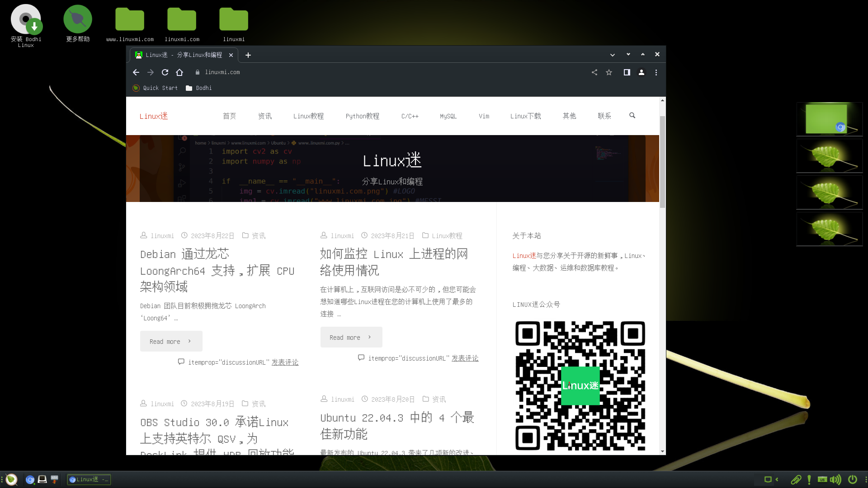Viewport: 868px width, 488px height.
Task: Expand the tab search chevron
Action: pyautogui.click(x=613, y=55)
